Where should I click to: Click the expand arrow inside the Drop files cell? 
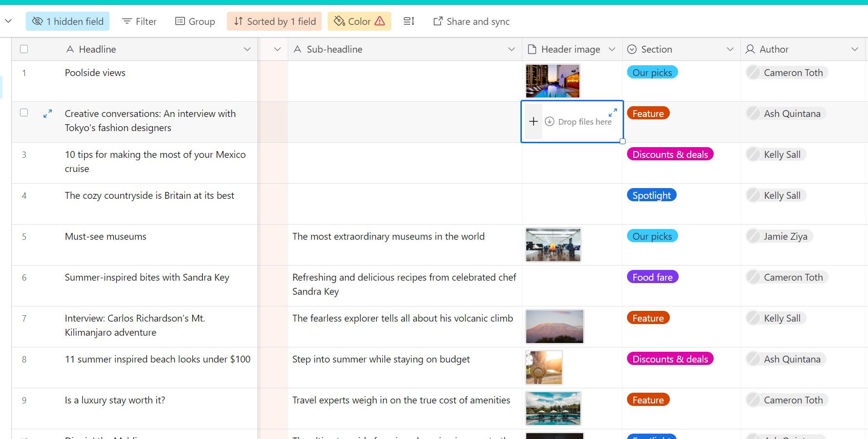pyautogui.click(x=612, y=113)
